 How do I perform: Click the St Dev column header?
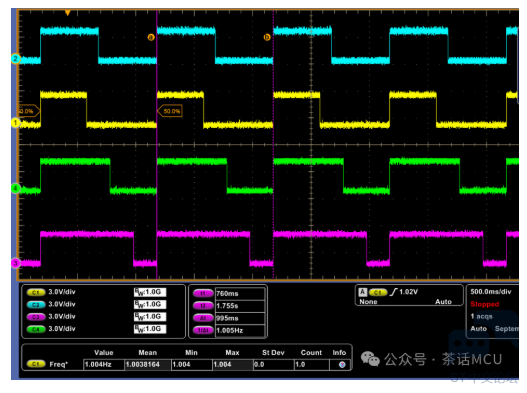tap(273, 353)
